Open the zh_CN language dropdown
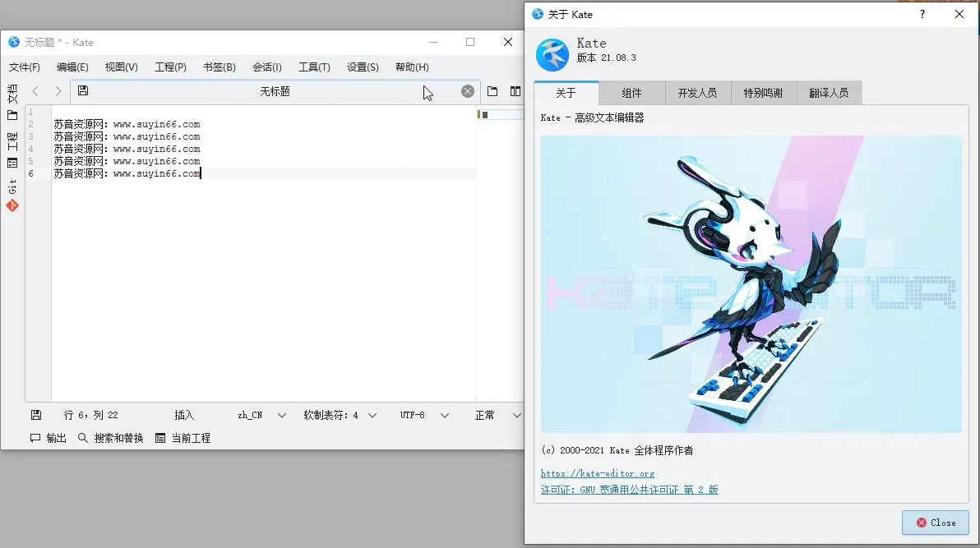Screen dimensions: 980x548 262,415
